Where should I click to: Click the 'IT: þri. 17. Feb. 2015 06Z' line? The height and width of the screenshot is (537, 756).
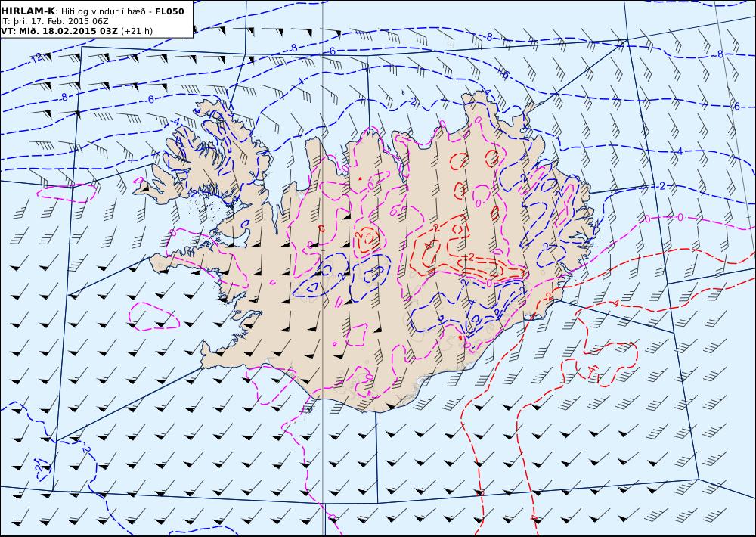55,21
